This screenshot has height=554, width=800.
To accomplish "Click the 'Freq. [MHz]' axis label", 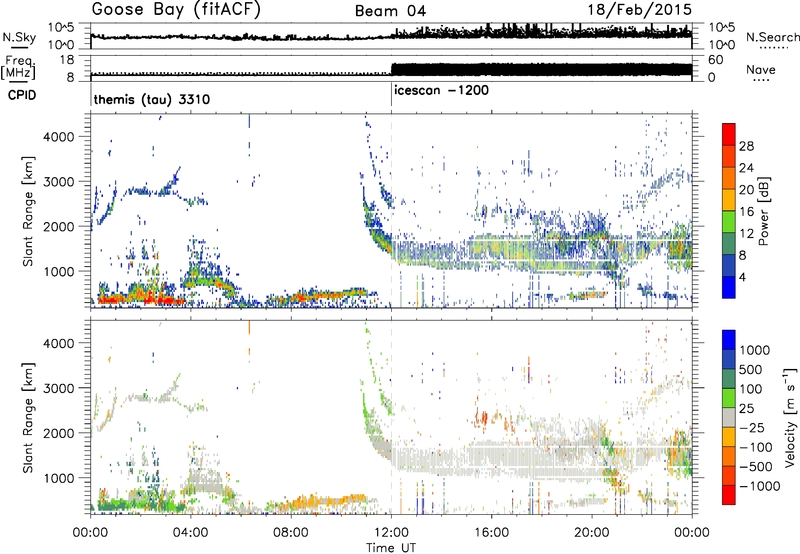I will click(x=18, y=68).
